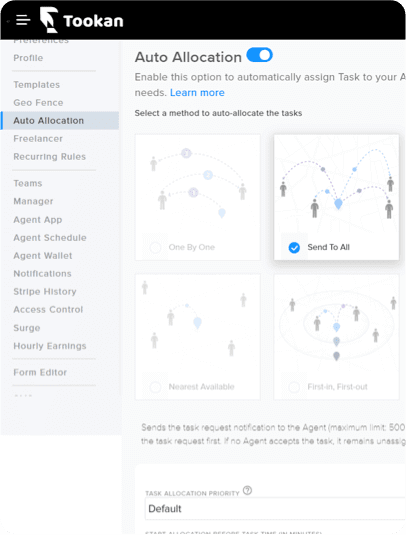Click the checked Send To All radio

294,247
